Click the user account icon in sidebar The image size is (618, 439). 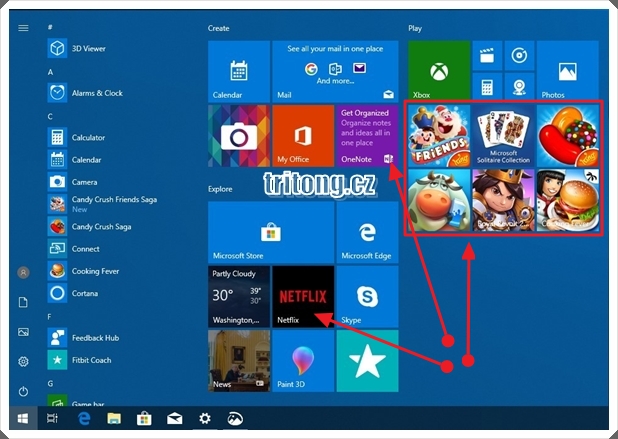(23, 272)
